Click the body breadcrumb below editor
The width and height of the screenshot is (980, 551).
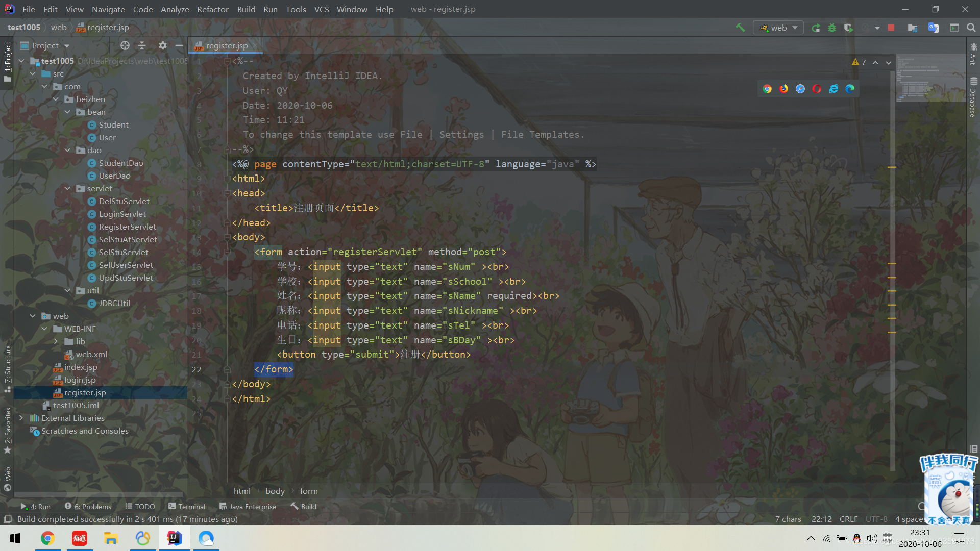coord(275,491)
